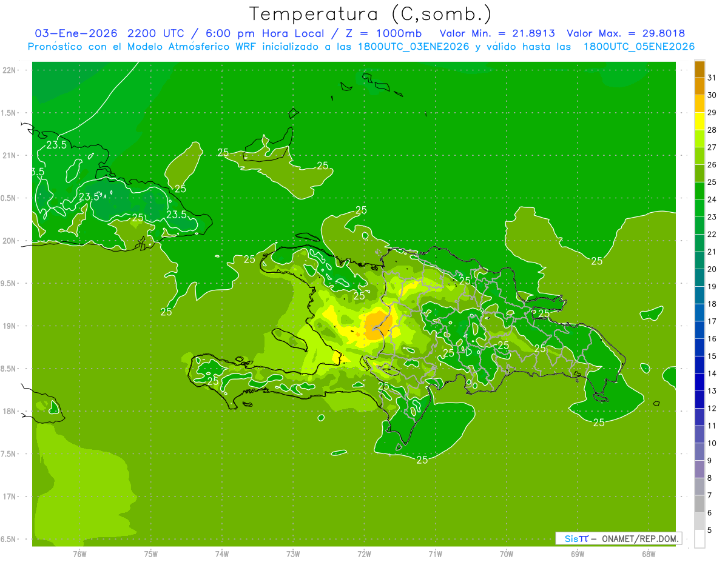Pick dark blue swatch between 13 and 14
728x562 pixels.
click(x=699, y=382)
